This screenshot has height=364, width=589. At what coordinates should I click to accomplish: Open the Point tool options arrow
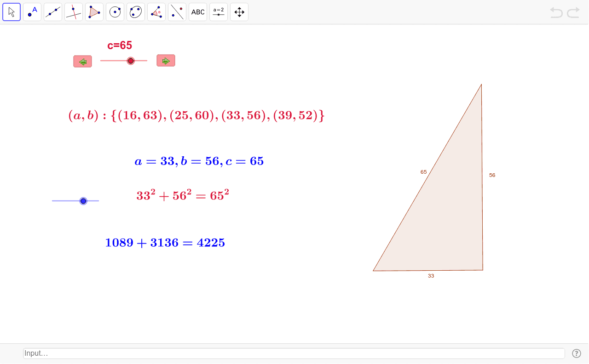coord(39,19)
